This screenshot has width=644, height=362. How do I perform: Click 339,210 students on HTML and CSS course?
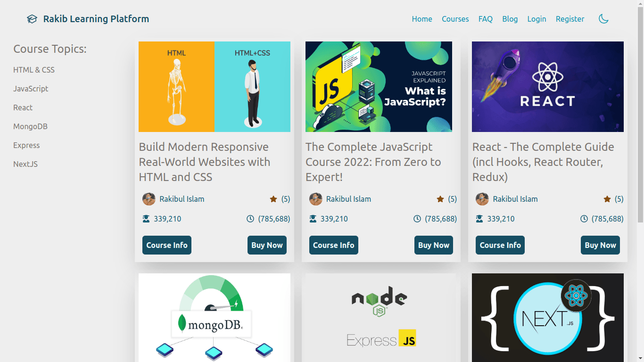pos(167,219)
